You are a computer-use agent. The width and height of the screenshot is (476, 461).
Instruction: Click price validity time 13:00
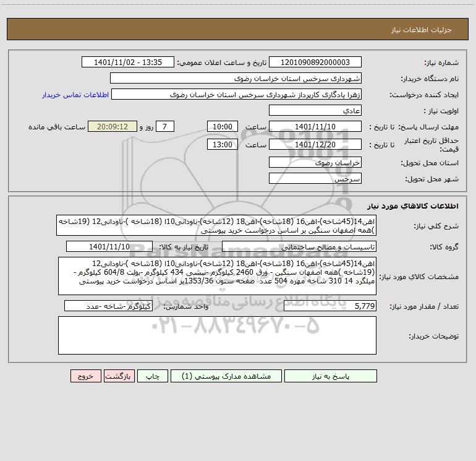pyautogui.click(x=223, y=144)
